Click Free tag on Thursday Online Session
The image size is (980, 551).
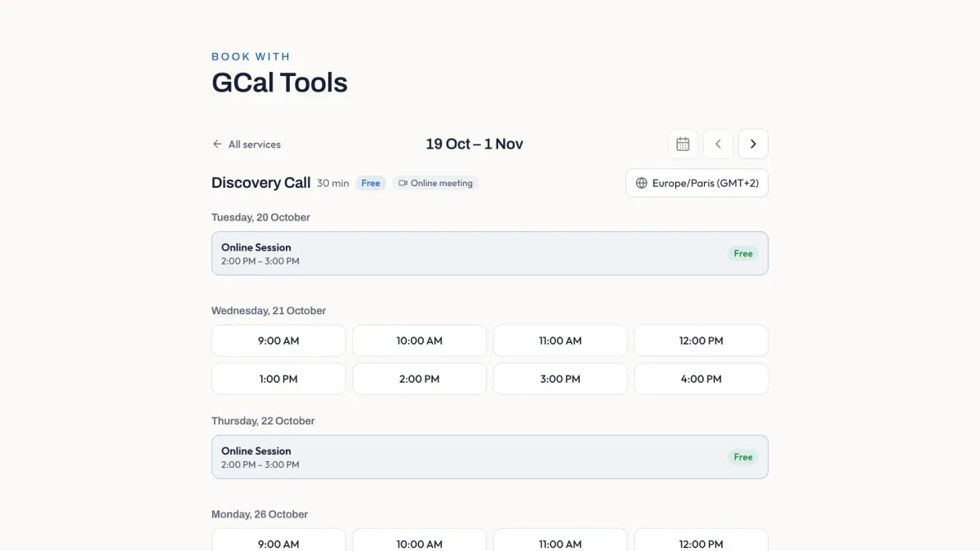pyautogui.click(x=743, y=457)
